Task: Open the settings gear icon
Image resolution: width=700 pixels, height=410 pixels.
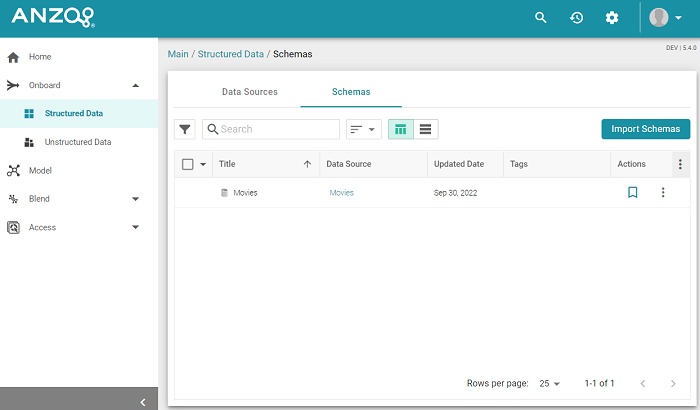Action: [612, 17]
